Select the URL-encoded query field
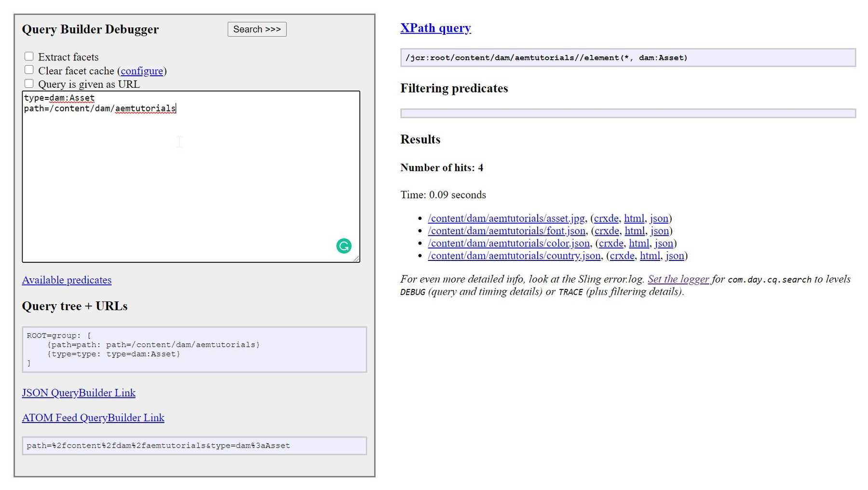The height and width of the screenshot is (490, 868). click(x=193, y=446)
